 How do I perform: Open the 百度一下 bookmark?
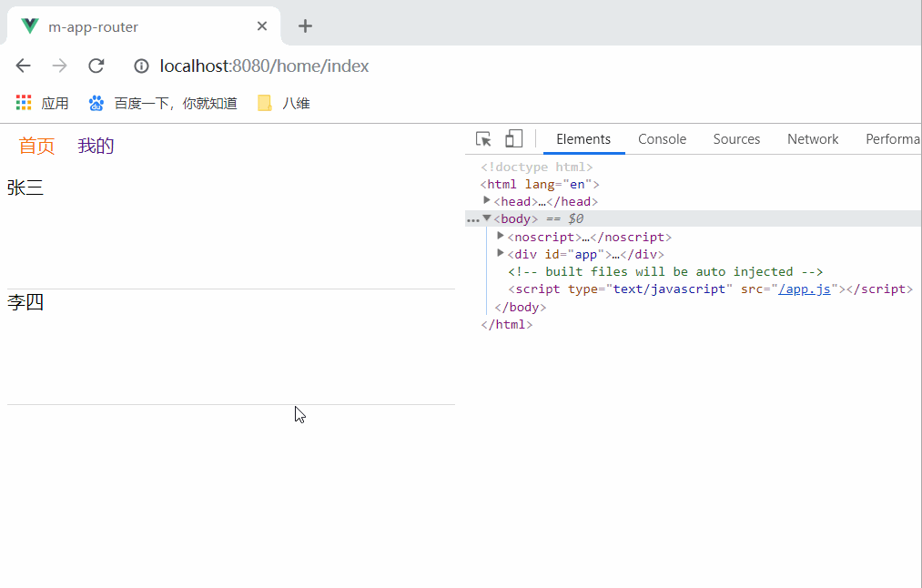click(x=163, y=103)
